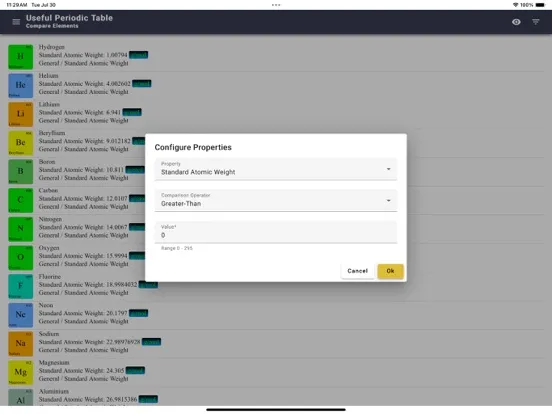Focus the Value input field
This screenshot has width=552, height=414.
276,232
